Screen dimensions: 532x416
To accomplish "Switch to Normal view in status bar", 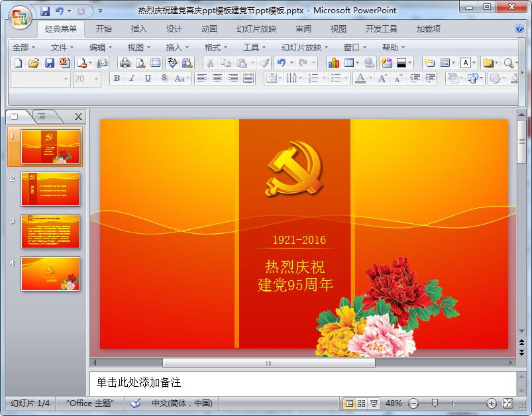I will click(348, 403).
